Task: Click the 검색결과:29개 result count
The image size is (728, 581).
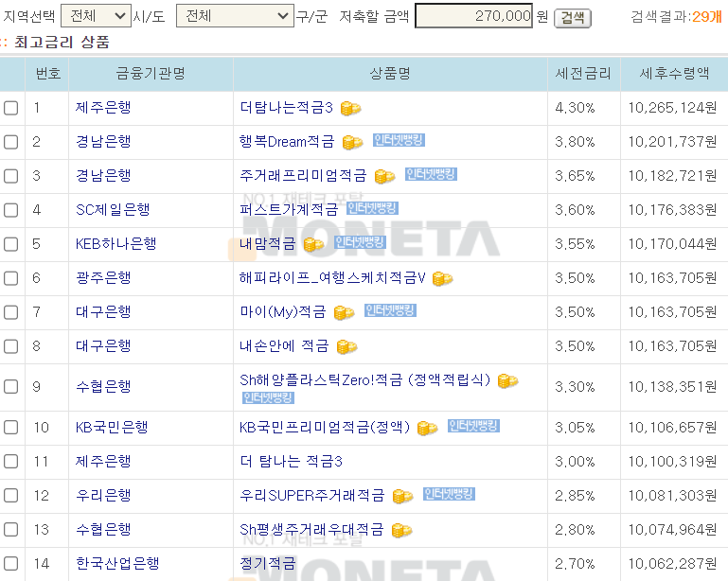Action: tap(677, 17)
